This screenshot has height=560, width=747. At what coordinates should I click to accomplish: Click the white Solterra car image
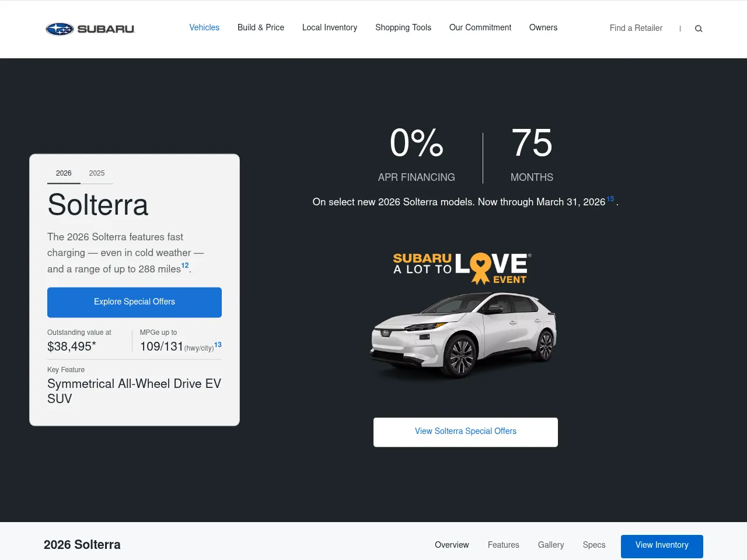[464, 334]
